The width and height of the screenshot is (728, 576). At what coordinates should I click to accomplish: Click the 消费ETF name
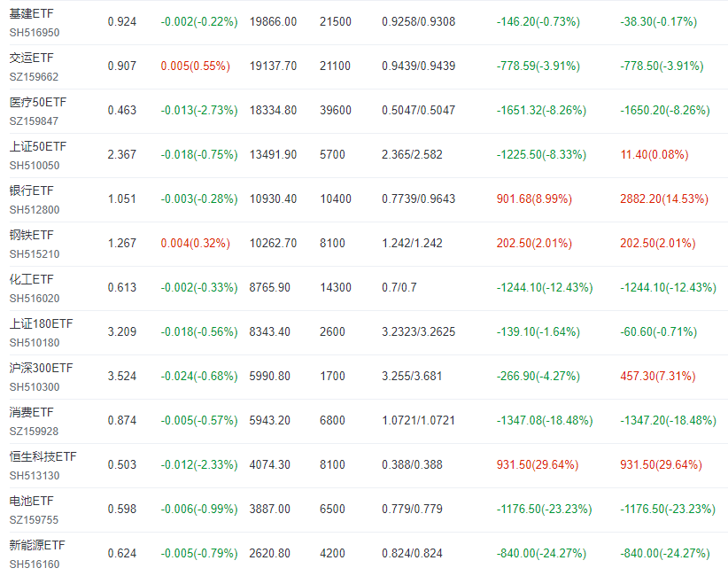point(32,412)
